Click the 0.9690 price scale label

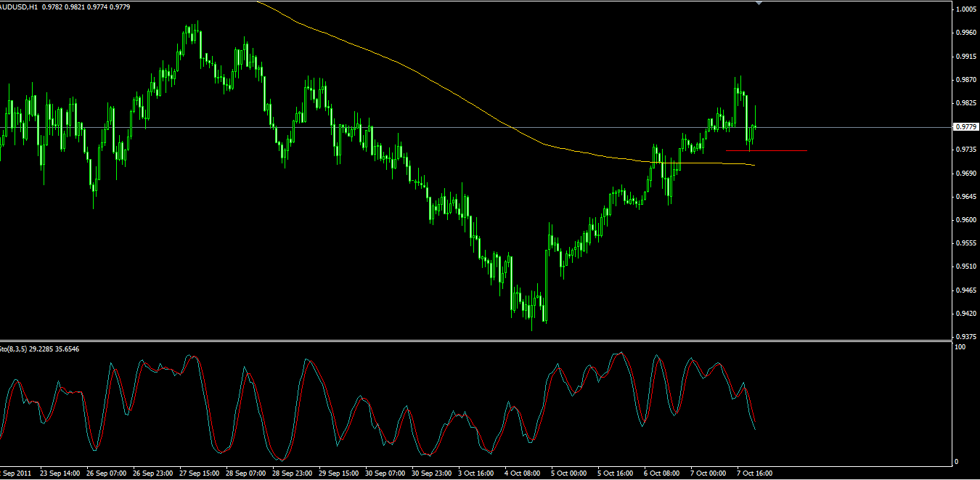(967, 173)
